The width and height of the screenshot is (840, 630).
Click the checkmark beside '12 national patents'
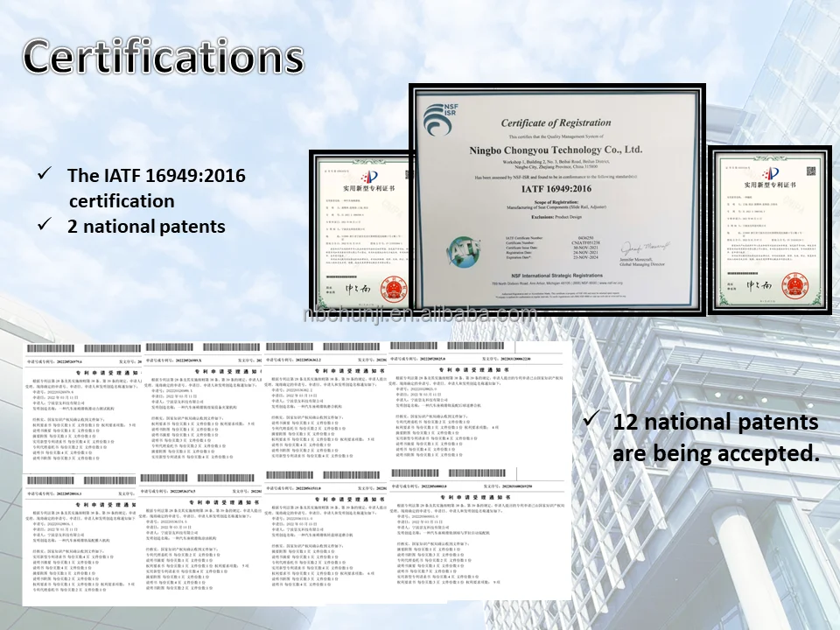(x=591, y=418)
